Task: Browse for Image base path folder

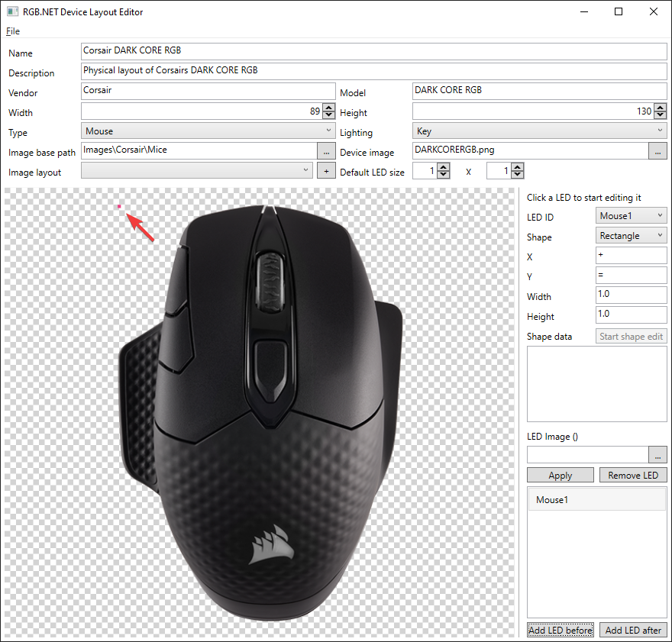Action: (x=326, y=150)
